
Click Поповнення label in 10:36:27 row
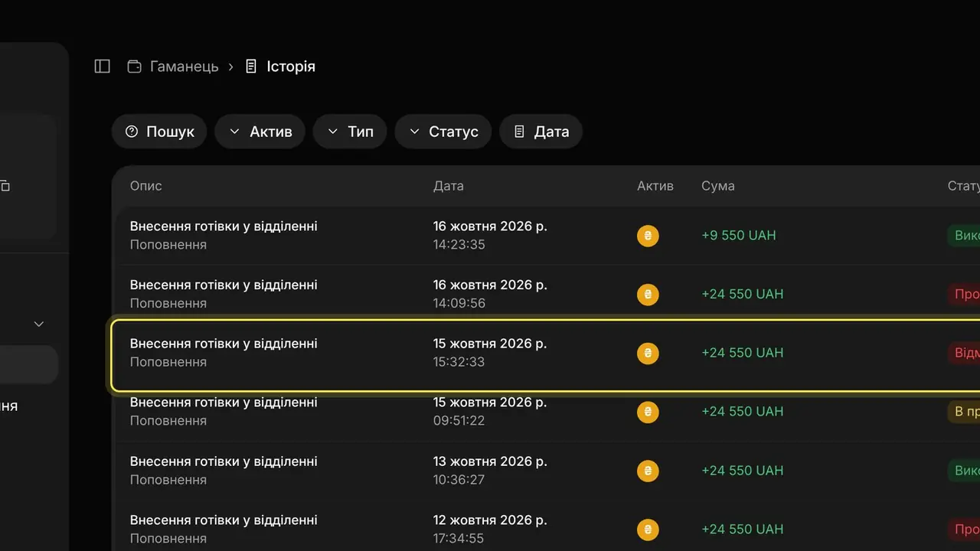pos(168,480)
